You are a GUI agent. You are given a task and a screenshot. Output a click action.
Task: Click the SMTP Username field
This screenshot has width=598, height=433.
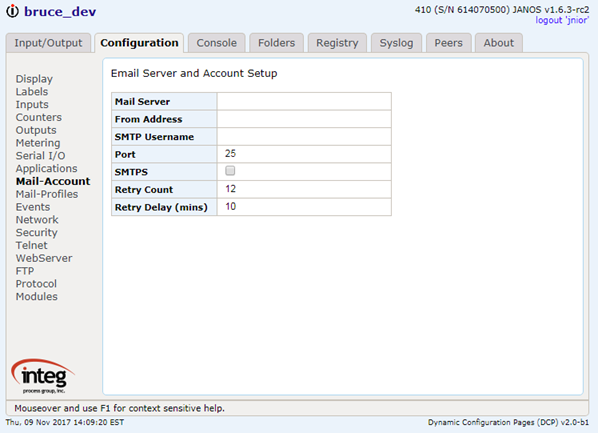click(x=304, y=137)
